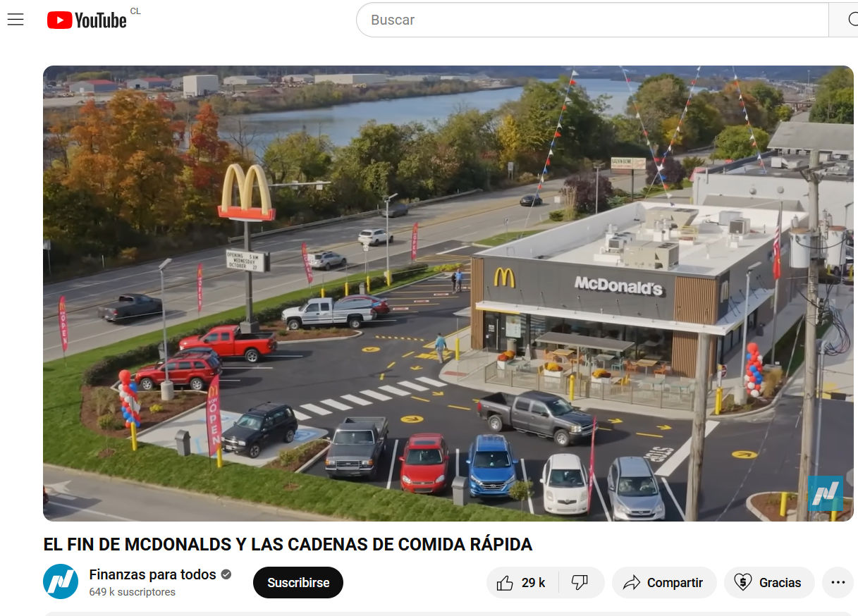Click the channel watermark in the video

click(x=826, y=493)
